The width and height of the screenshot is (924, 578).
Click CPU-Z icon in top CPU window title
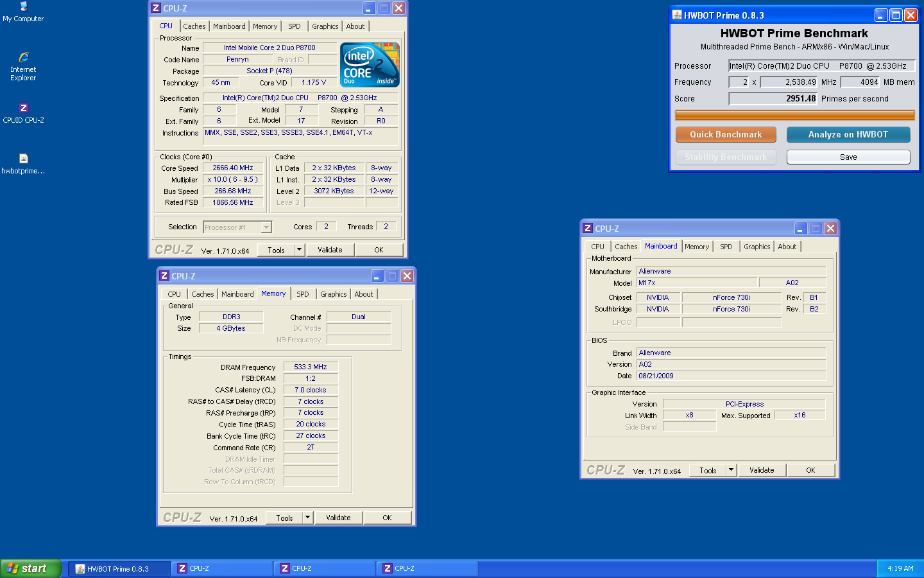(155, 8)
